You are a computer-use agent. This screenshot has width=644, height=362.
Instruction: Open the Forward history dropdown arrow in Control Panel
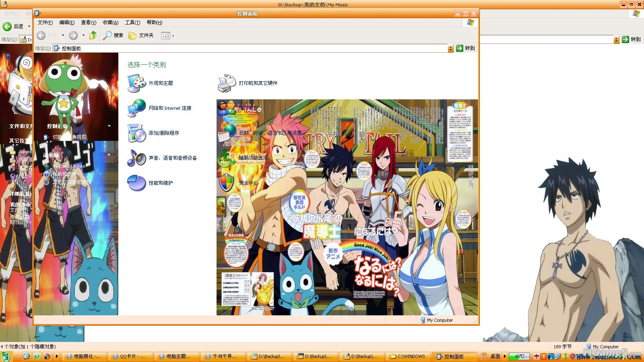pyautogui.click(x=83, y=35)
